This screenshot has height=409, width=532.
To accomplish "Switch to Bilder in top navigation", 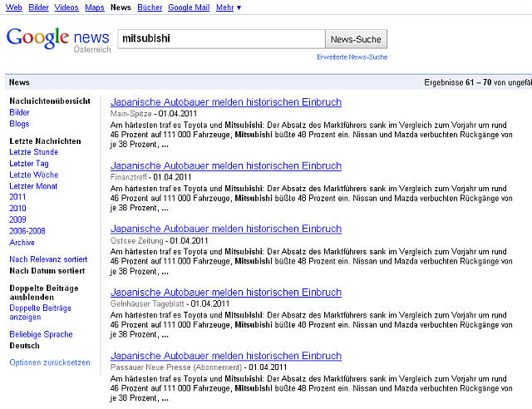I will 38,7.
